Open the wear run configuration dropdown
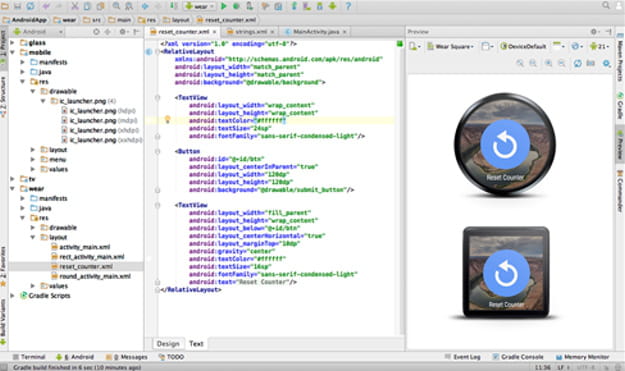The image size is (625, 371). pyautogui.click(x=200, y=6)
